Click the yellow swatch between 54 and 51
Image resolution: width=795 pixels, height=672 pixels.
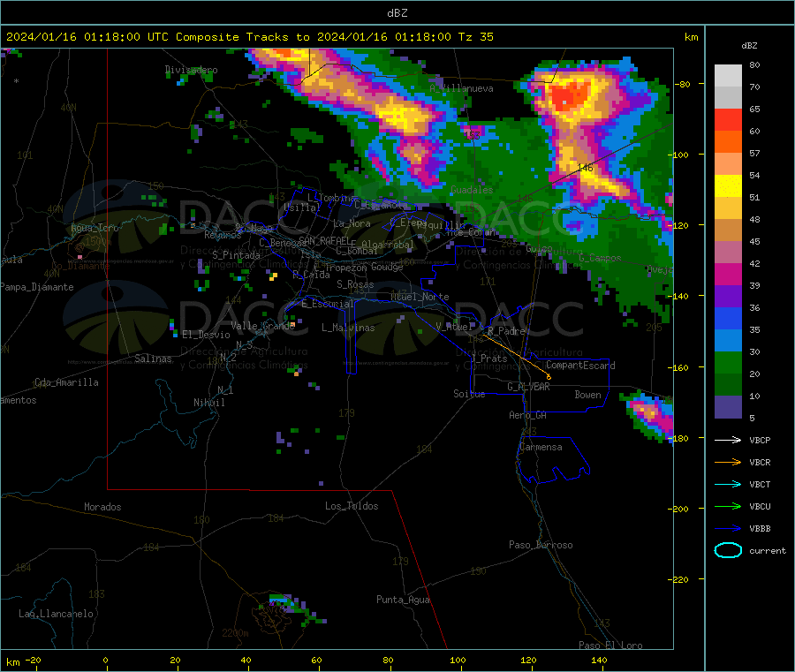[x=728, y=186]
